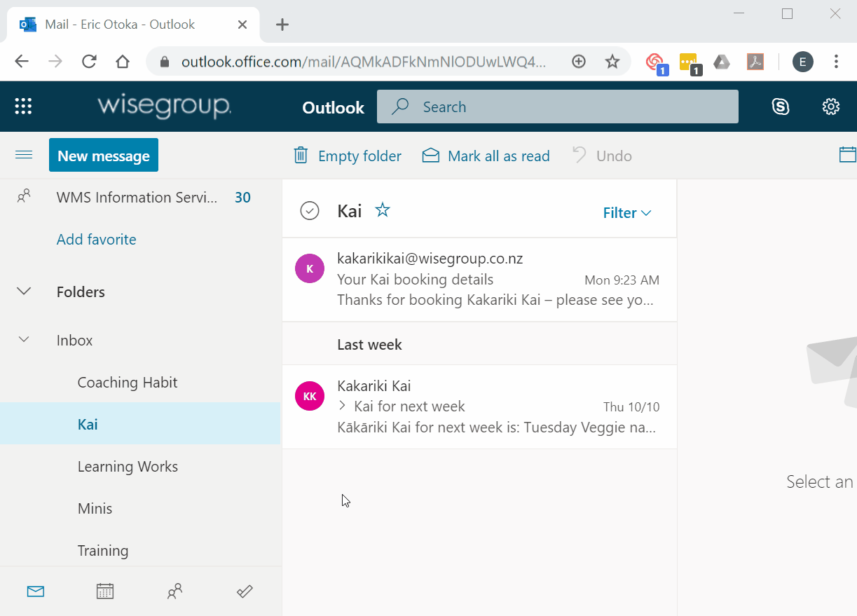Open the calendar icon in the command bar

tap(847, 156)
